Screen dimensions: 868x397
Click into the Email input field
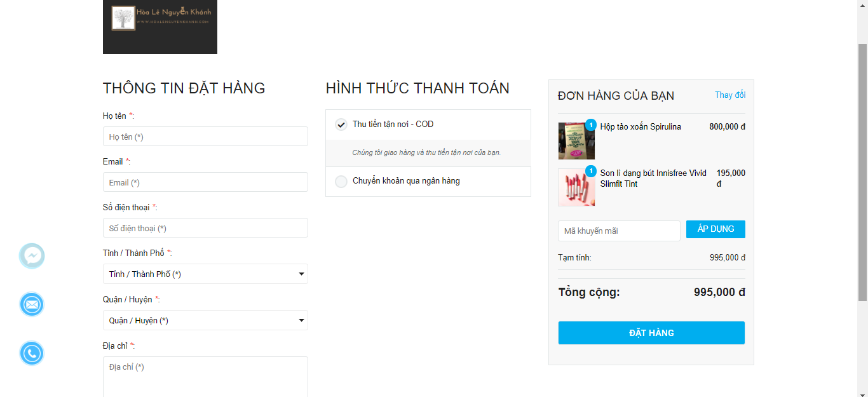click(205, 182)
